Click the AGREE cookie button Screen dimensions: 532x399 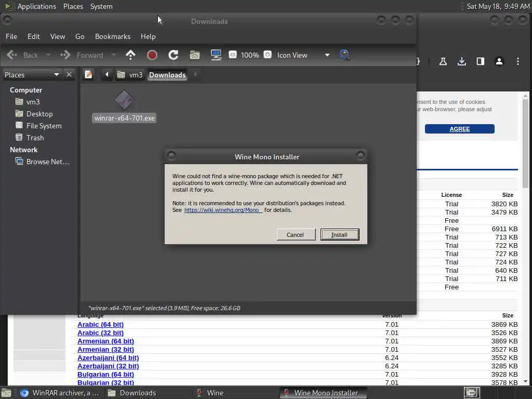(x=459, y=129)
